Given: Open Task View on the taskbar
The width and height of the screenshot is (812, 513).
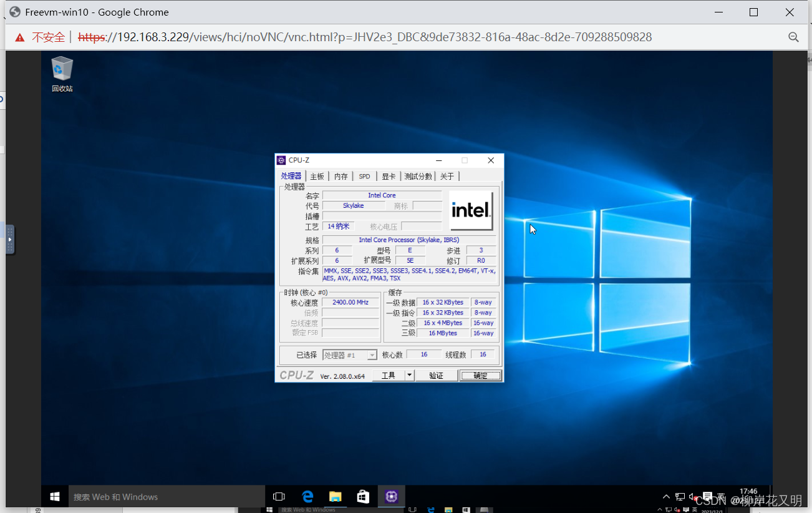Looking at the screenshot, I should pyautogui.click(x=279, y=497).
